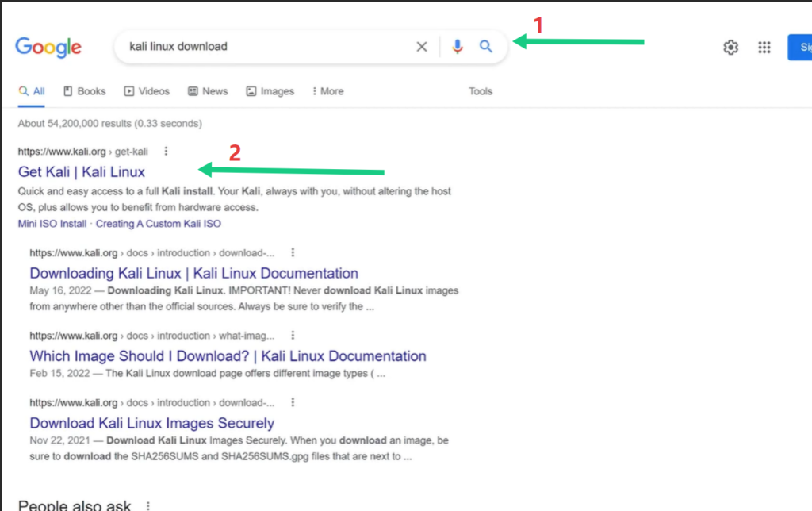The image size is (812, 511).
Task: Open the search Tools
Action: pyautogui.click(x=480, y=91)
